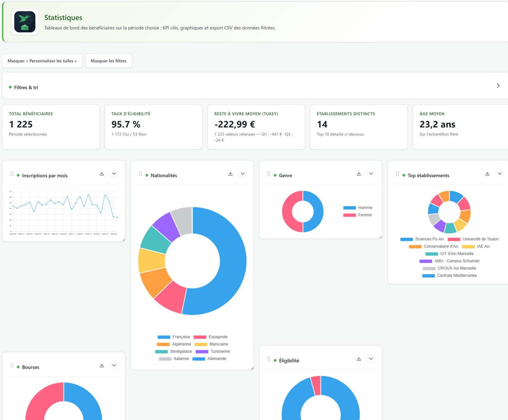The image size is (508, 420).
Task: Toggle the Française legend entry
Action: point(174,337)
